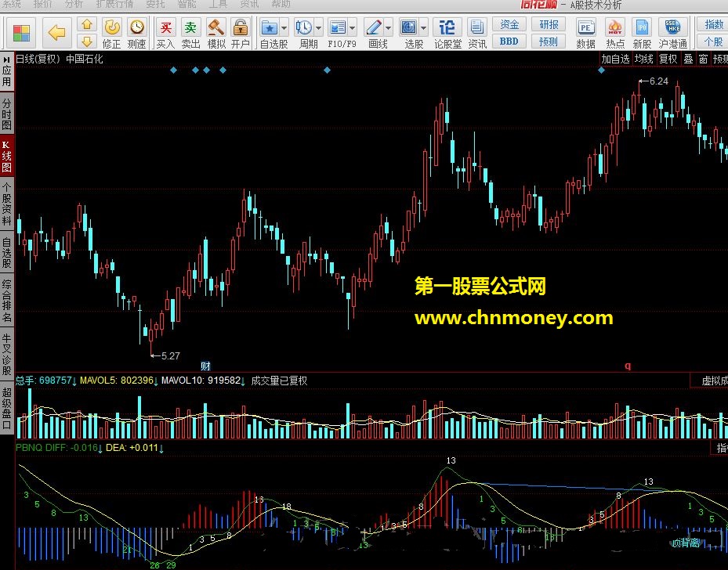Open the 智能 menu
This screenshot has width=728, height=570.
coord(187,4)
